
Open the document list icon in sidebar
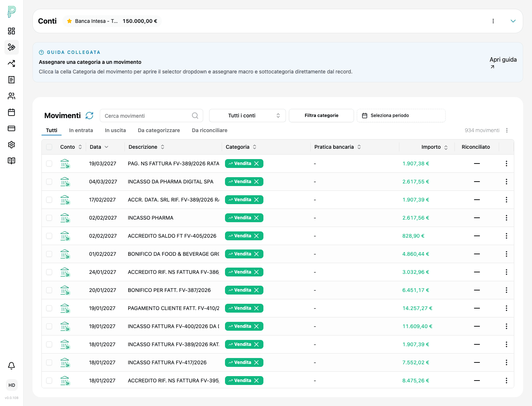[x=11, y=80]
